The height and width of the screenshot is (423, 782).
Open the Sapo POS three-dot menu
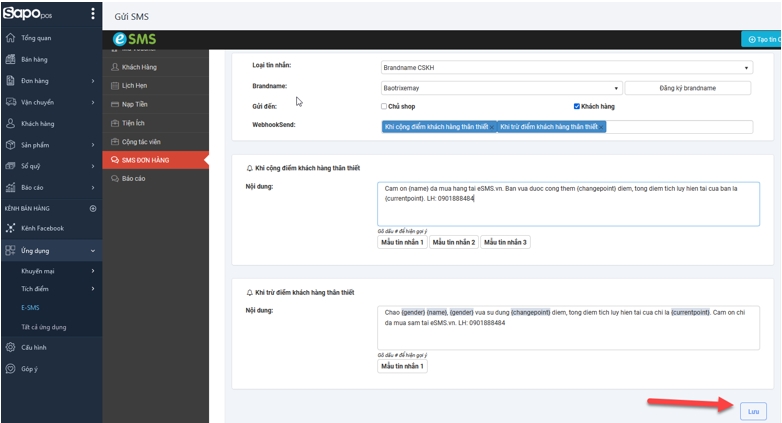pyautogui.click(x=93, y=13)
